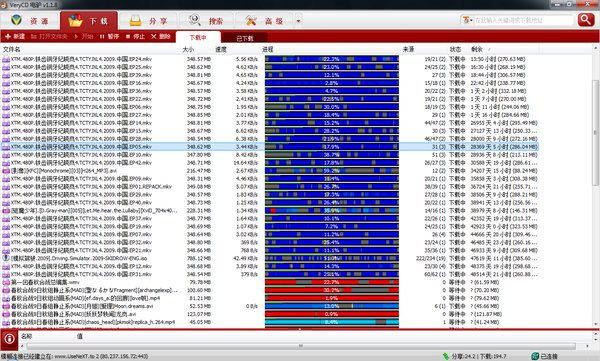Click the 788.12 MB size cell
This screenshot has height=361, width=600.
199,258
